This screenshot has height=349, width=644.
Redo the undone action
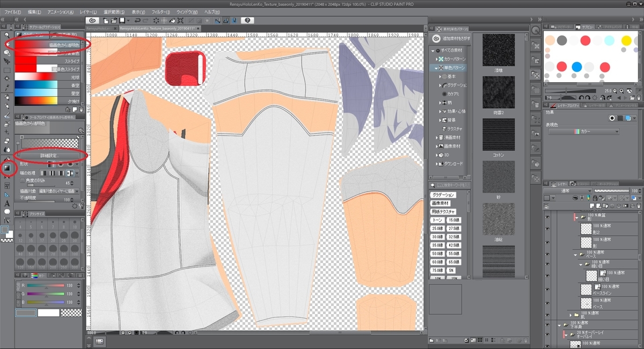click(x=146, y=20)
